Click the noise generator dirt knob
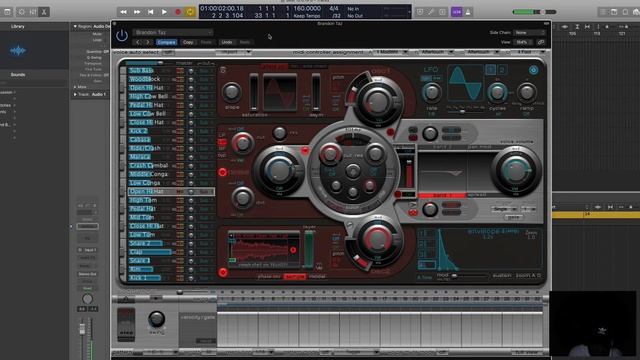Screen dimensions: 640x360 tap(242, 198)
